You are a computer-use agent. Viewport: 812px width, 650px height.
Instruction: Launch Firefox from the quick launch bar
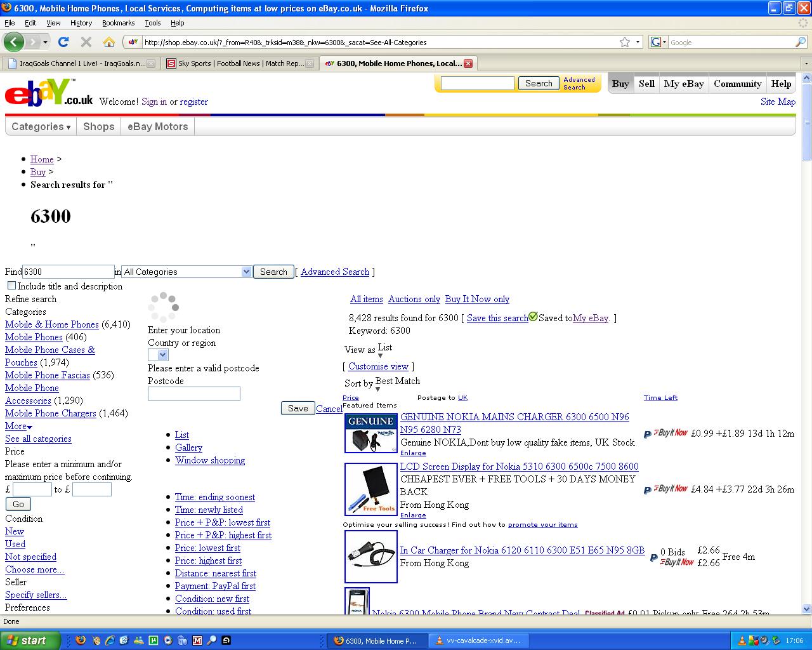click(x=81, y=640)
